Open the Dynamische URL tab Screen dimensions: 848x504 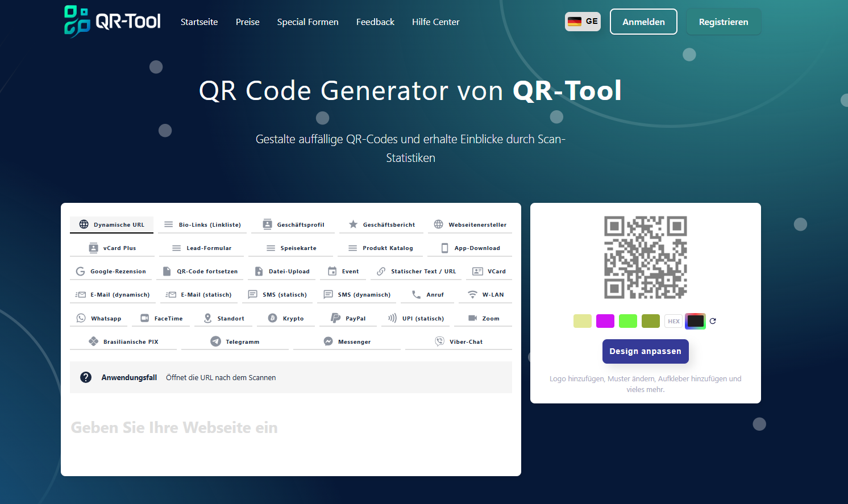(111, 224)
